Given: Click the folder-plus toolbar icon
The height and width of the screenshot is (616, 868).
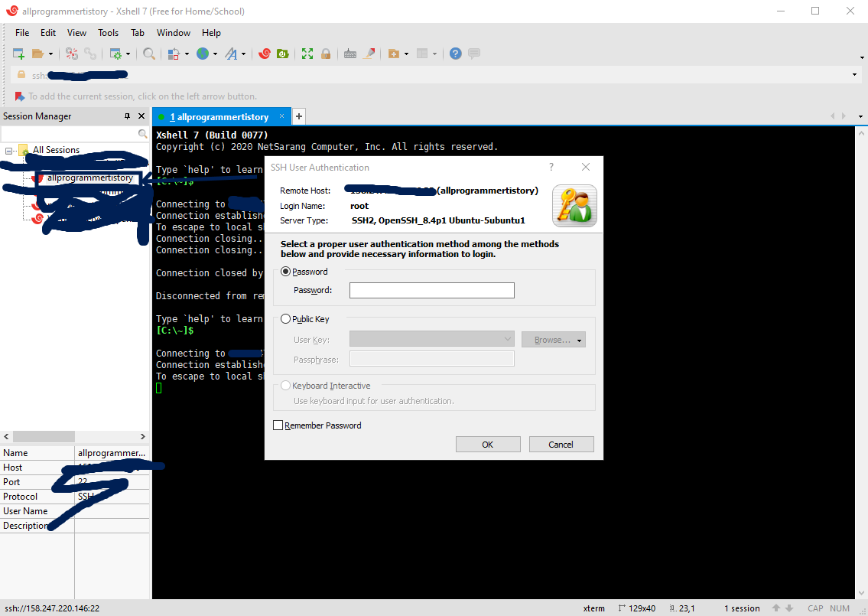Looking at the screenshot, I should [394, 54].
